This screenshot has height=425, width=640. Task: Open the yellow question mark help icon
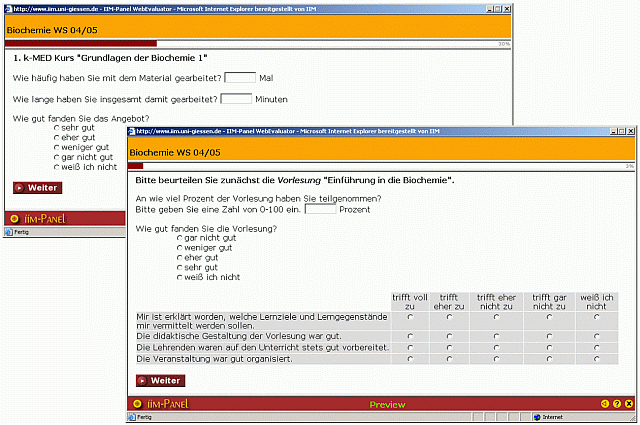[x=617, y=404]
